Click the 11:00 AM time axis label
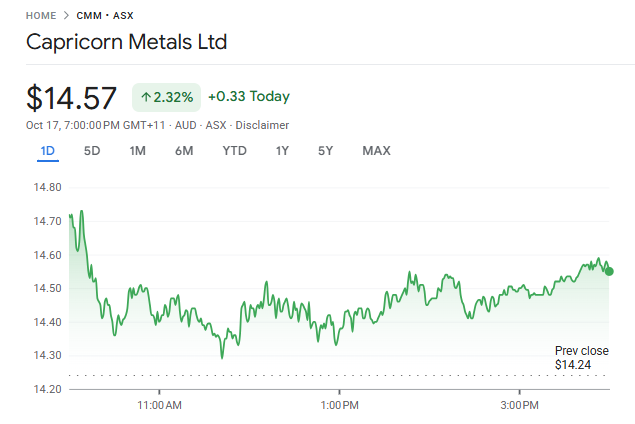635x424 pixels. [x=159, y=405]
